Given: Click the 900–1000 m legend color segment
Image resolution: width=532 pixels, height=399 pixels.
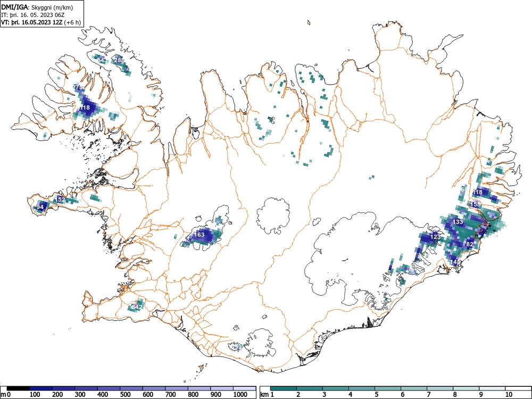Looking at the screenshot, I should click(x=222, y=388).
